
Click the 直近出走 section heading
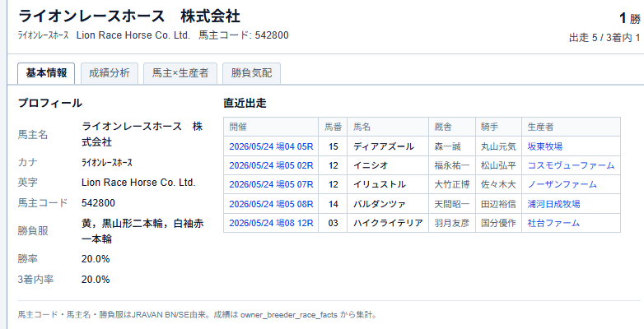245,103
